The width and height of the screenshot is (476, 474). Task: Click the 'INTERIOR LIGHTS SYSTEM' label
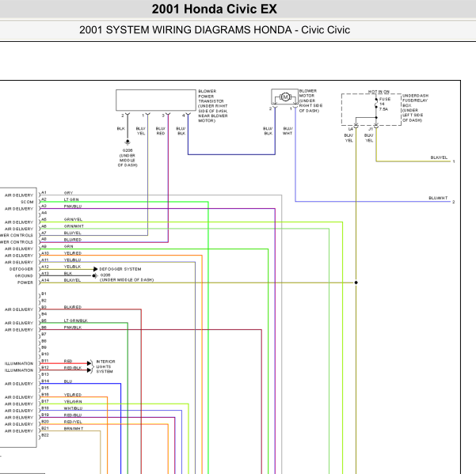click(x=105, y=366)
